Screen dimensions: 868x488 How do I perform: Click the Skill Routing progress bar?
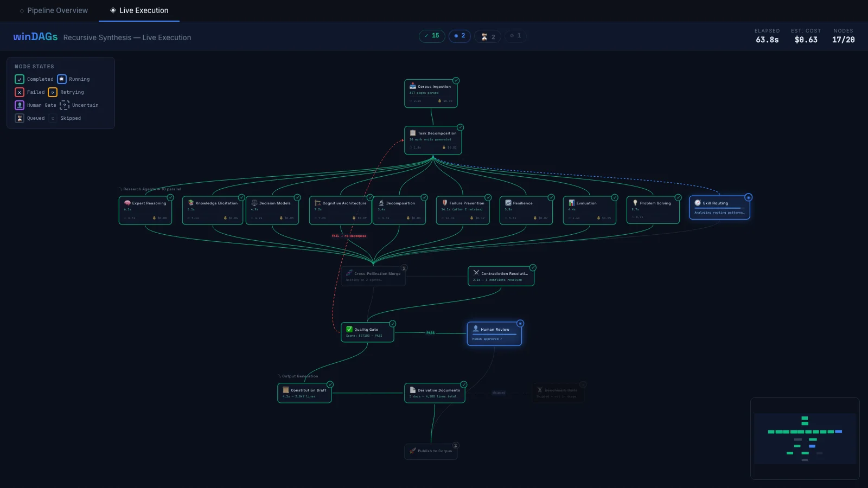[x=719, y=208]
